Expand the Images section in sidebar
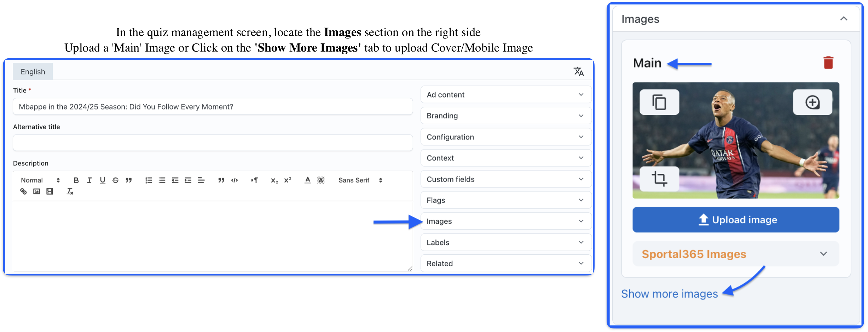The image size is (868, 332). pos(505,221)
